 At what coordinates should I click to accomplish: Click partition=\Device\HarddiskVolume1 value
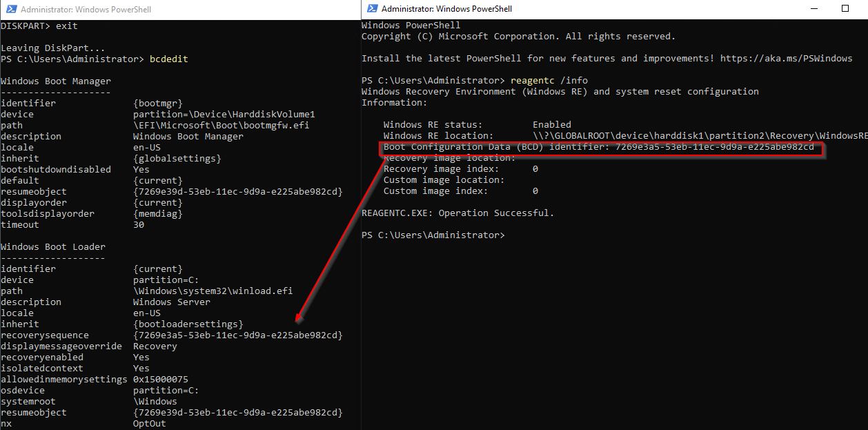224,115
